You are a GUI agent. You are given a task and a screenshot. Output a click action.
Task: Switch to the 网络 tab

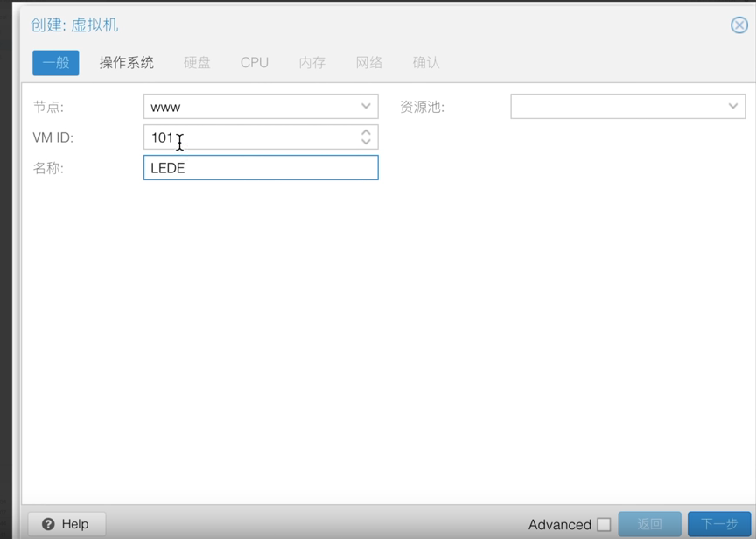coord(369,63)
